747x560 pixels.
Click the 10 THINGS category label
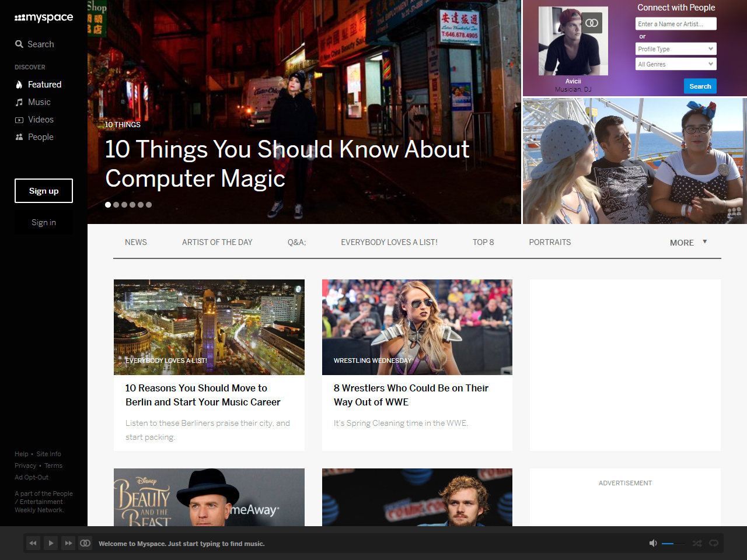coord(123,125)
